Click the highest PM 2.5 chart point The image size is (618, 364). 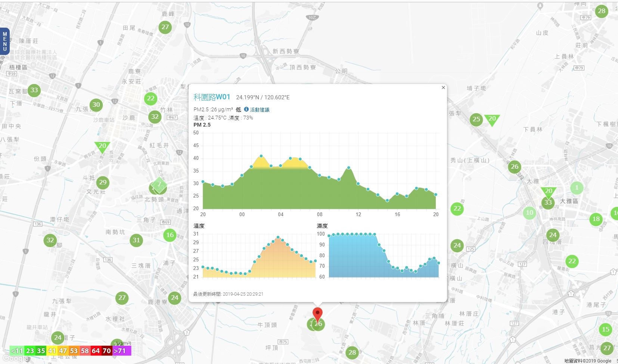261,156
